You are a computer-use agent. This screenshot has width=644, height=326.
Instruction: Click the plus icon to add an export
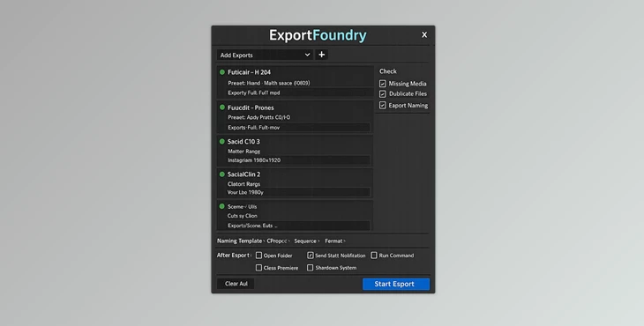point(322,55)
